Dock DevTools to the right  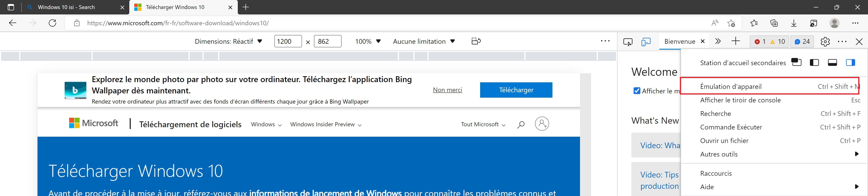tap(850, 62)
